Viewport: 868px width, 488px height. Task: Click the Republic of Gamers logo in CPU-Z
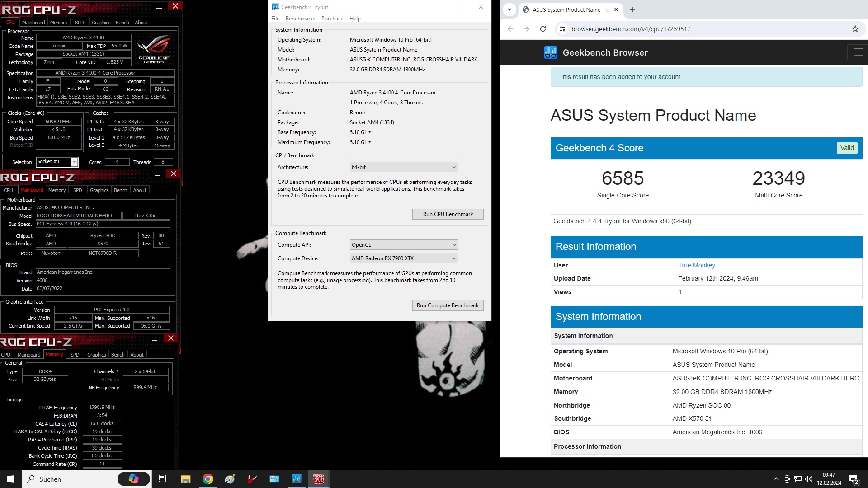[x=154, y=48]
